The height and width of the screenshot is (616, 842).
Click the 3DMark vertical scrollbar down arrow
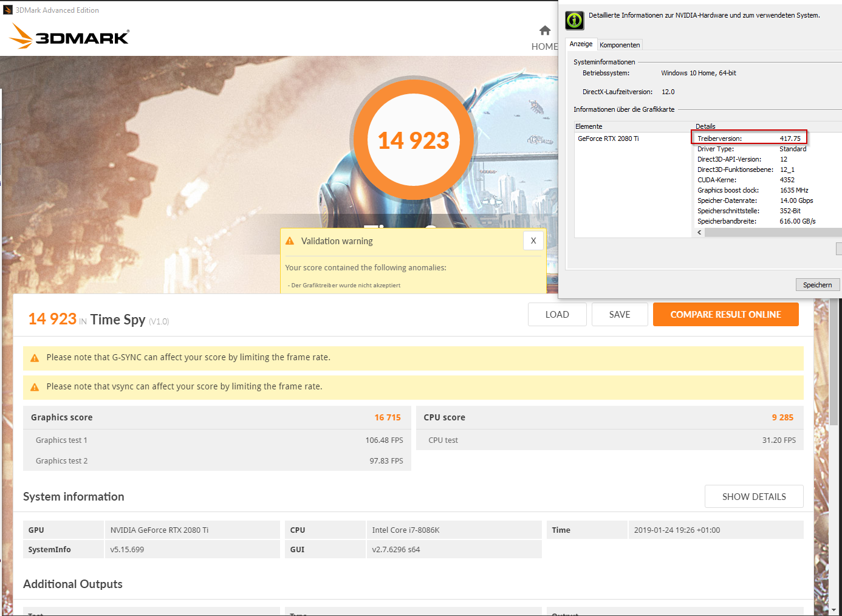click(834, 610)
